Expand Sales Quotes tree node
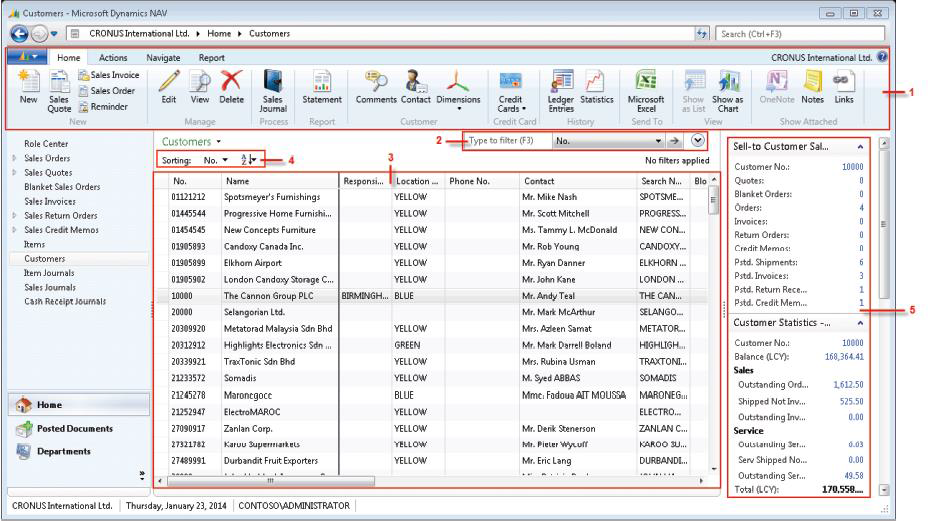This screenshot has width=929, height=521. coord(14,172)
